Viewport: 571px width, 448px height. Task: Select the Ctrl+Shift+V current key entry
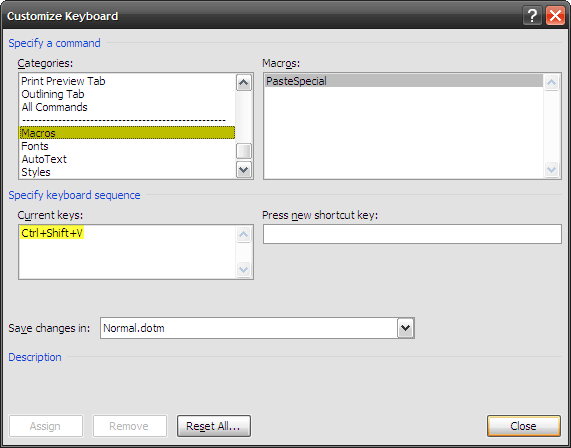(52, 233)
